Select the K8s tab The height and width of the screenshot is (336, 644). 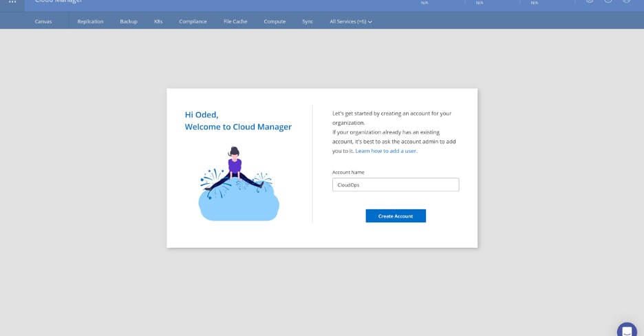point(158,21)
